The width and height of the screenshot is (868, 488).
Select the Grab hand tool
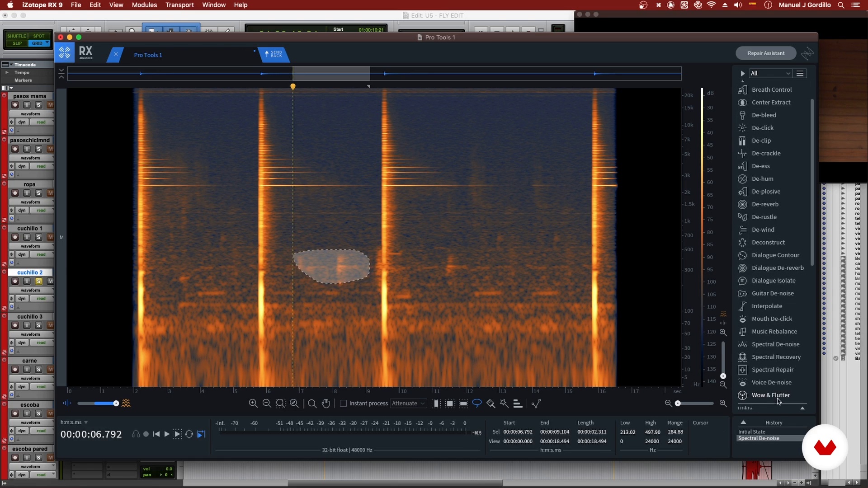(x=326, y=403)
